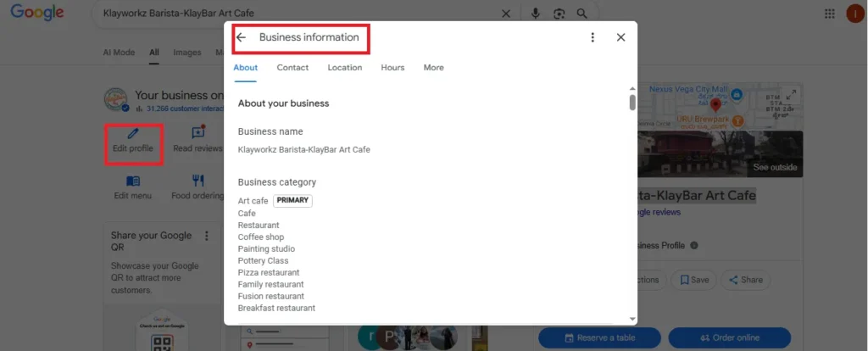
Task: Click the dialog scrollbar down arrow
Action: 632,320
